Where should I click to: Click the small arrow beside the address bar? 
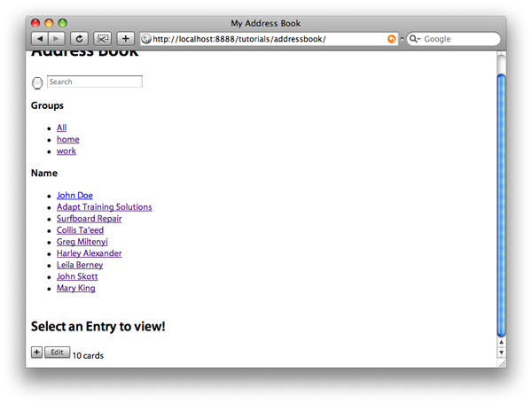click(x=402, y=39)
